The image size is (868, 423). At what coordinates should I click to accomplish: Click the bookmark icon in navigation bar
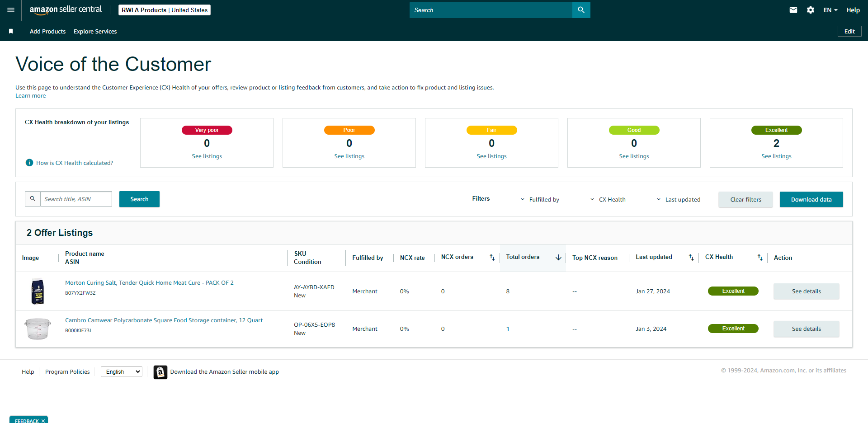pyautogui.click(x=11, y=31)
